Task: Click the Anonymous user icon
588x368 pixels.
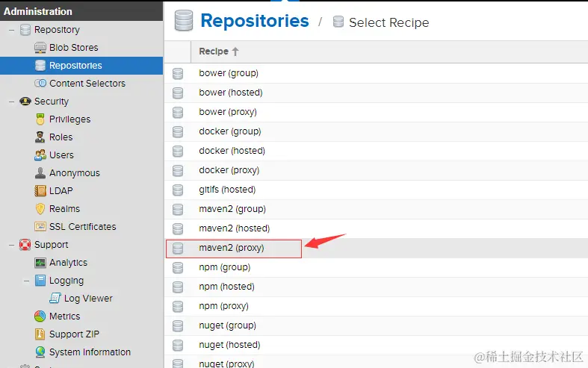Action: click(40, 172)
